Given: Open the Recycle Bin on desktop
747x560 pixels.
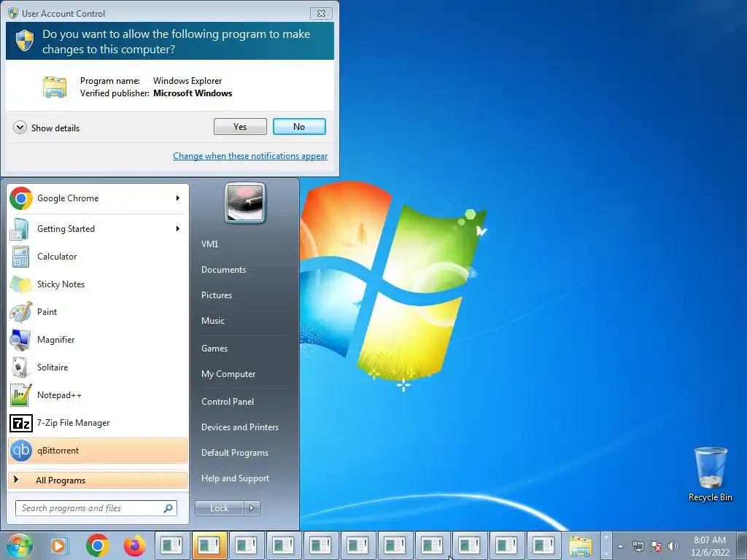Looking at the screenshot, I should point(711,475).
